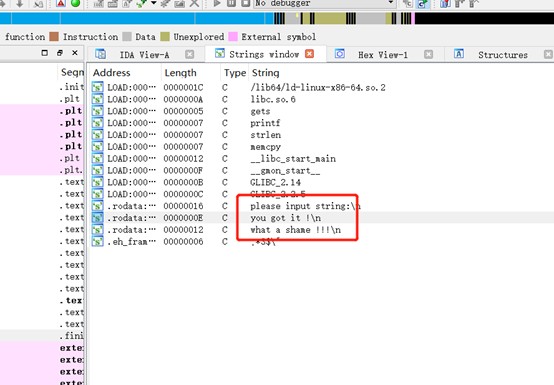
Task: Select the string 'please input string:\n'
Action: point(306,206)
